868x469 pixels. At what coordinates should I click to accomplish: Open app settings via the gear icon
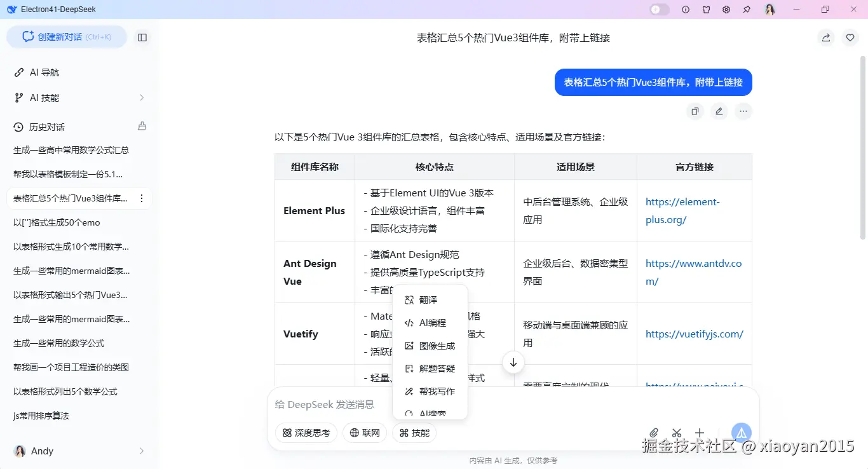[726, 9]
